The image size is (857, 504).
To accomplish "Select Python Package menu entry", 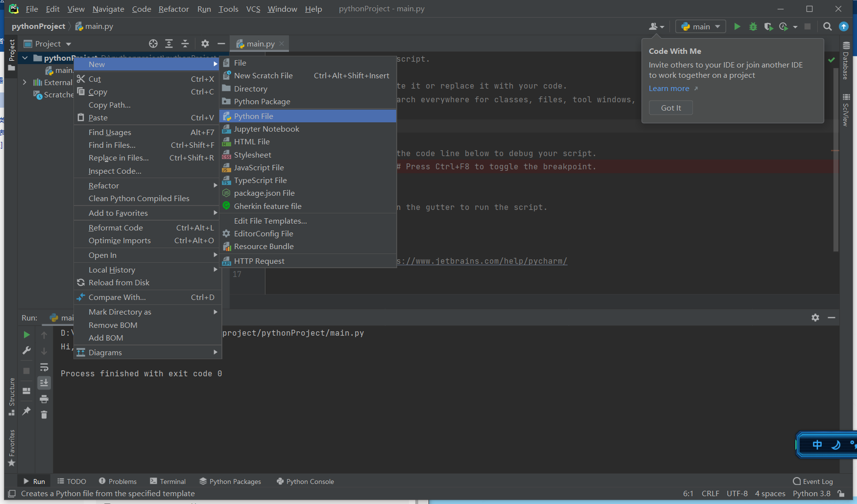I will pos(308,101).
